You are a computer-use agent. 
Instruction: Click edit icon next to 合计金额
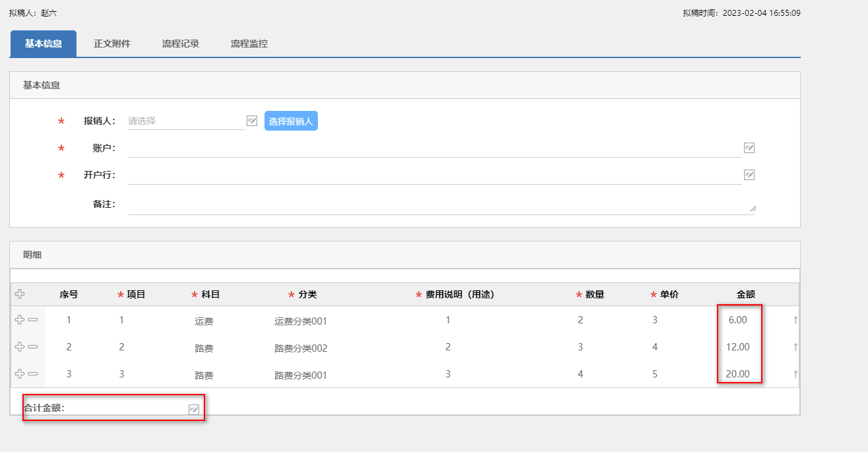coord(194,409)
